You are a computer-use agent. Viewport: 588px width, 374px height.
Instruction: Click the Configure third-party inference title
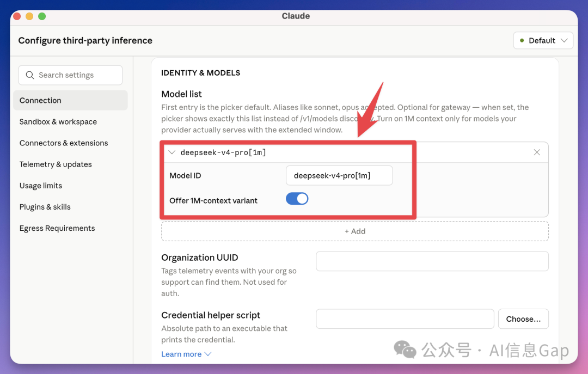coord(85,40)
